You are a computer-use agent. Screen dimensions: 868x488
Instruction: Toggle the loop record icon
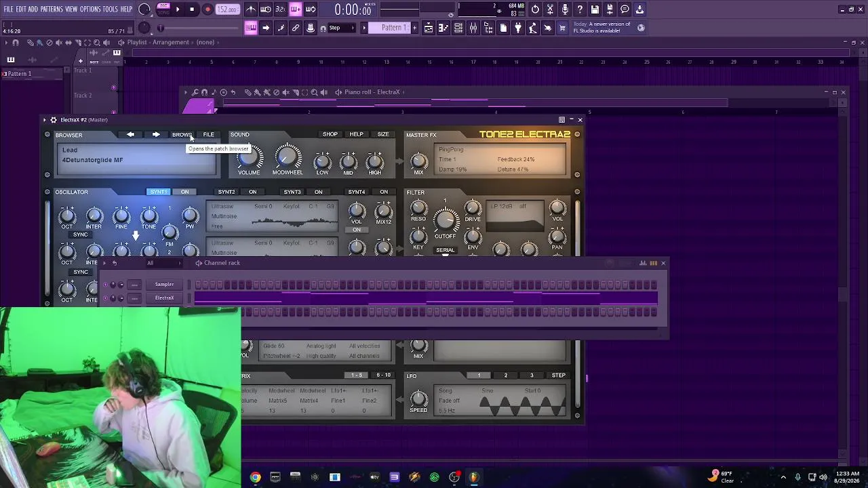[311, 9]
